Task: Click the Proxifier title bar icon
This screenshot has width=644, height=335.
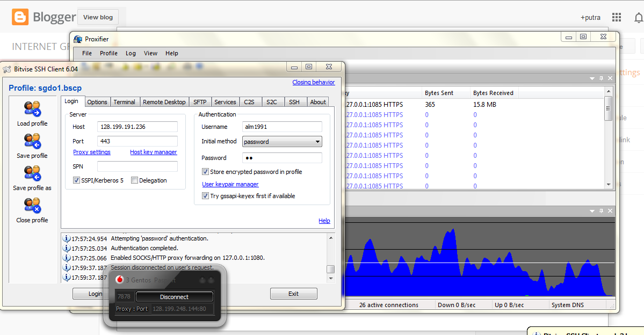Action: 78,39
